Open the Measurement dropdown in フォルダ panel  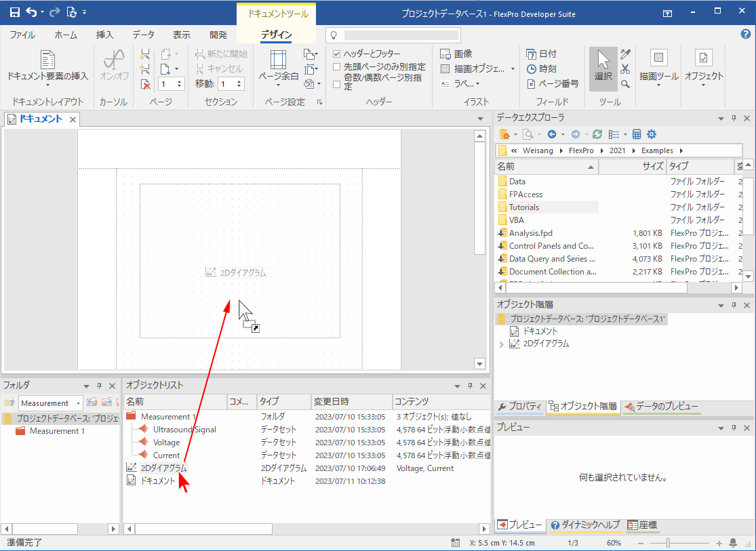[78, 403]
